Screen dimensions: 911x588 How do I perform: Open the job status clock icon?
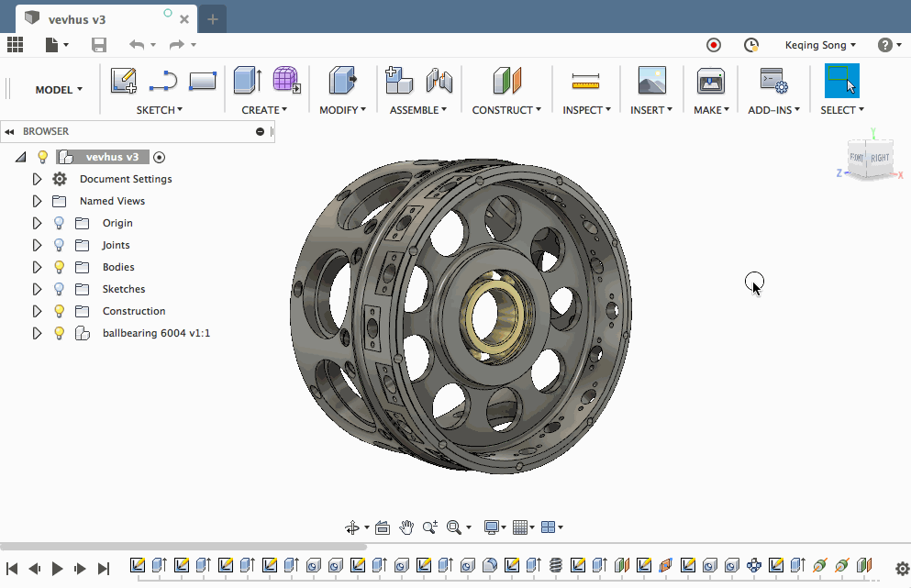click(751, 45)
